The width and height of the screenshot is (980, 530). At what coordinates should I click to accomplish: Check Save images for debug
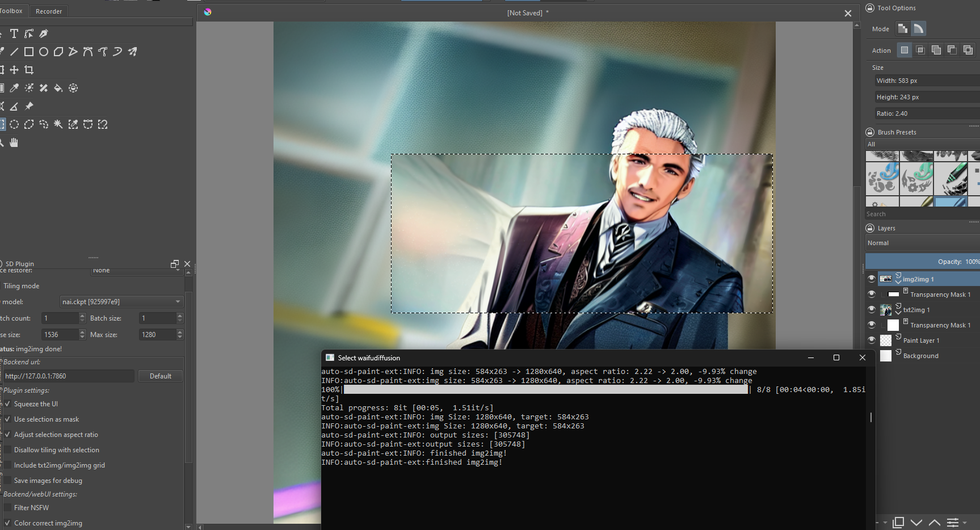click(7, 480)
